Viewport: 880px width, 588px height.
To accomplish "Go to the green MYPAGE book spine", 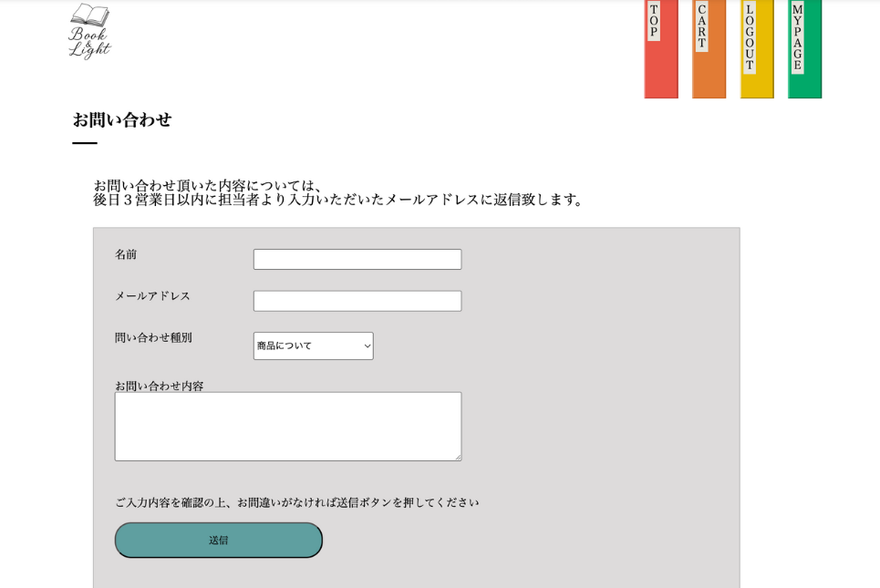I will [x=804, y=48].
